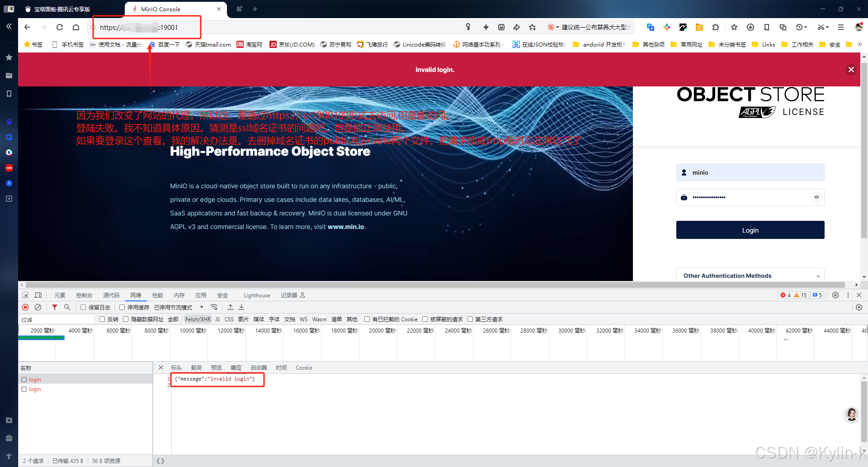This screenshot has height=467, width=868.
Task: Open the throttling mode dropdown
Action: [x=179, y=307]
